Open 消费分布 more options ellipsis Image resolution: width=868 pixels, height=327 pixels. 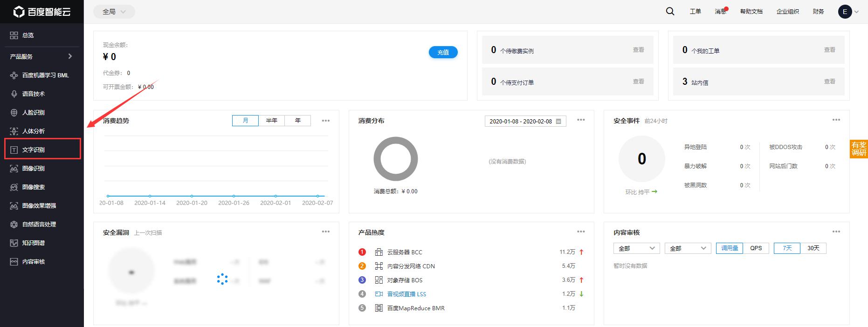click(581, 120)
